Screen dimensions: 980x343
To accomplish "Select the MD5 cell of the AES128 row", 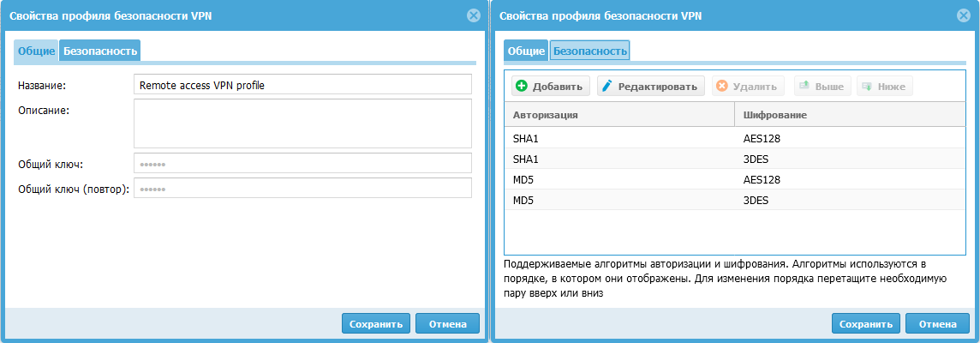I will pos(619,179).
